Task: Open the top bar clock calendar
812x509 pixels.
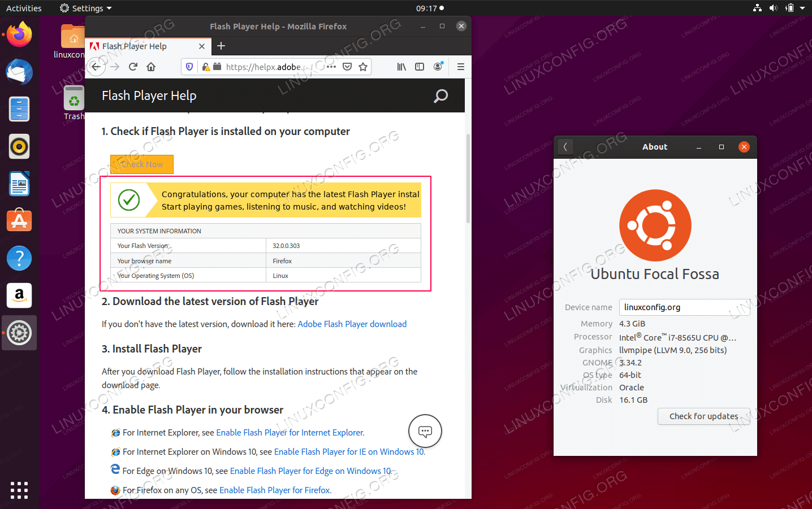Action: (x=430, y=8)
